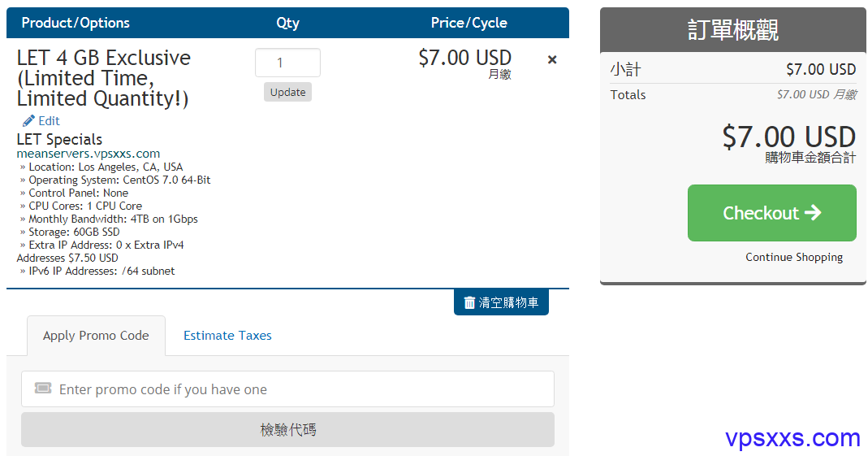868x456 pixels.
Task: Click the promo code text field
Action: [288, 389]
